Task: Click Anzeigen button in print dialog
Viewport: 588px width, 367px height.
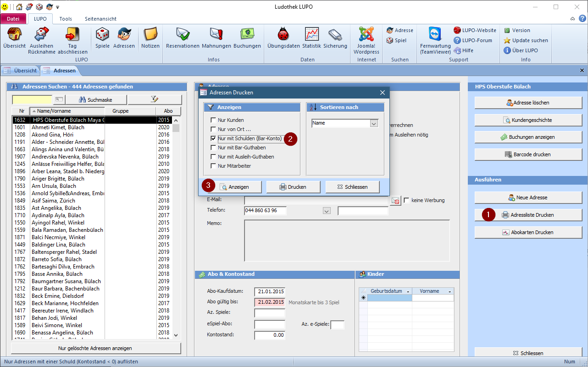Action: 234,187
